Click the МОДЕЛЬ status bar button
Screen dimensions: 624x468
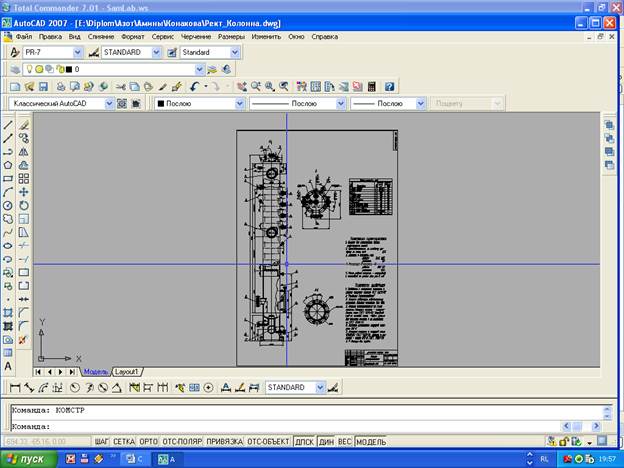(x=370, y=440)
